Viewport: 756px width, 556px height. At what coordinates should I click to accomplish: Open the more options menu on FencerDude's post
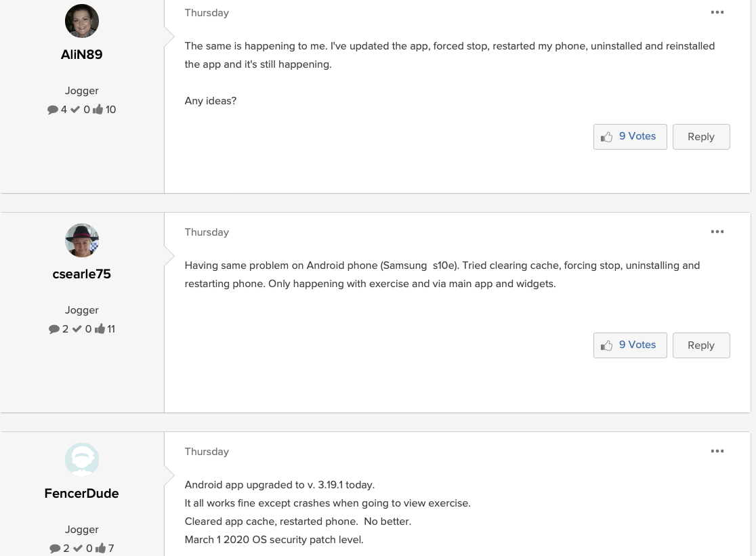pos(717,451)
